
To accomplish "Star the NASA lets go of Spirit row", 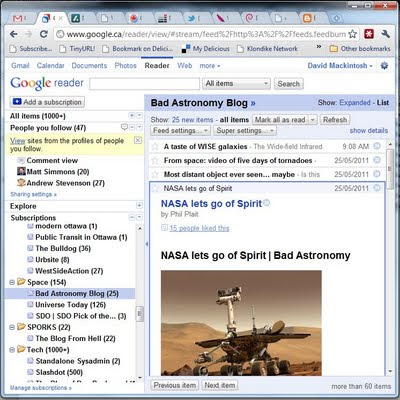I will tap(155, 188).
